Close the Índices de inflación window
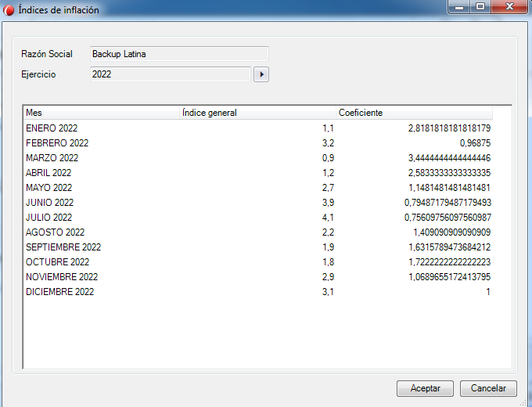 tap(509, 7)
